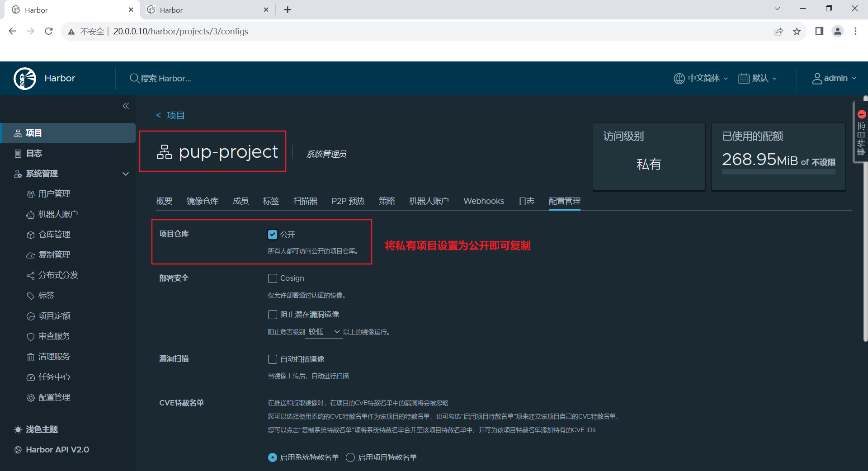Enable the Cosign checkbox
Screen dimensions: 868x471
pyautogui.click(x=273, y=278)
